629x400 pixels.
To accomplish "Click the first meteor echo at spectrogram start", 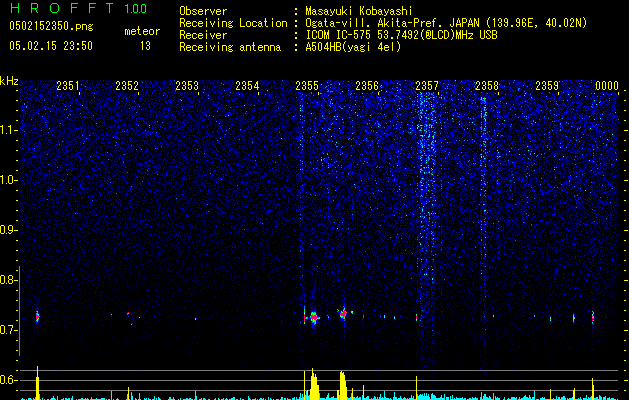I will pos(37,317).
